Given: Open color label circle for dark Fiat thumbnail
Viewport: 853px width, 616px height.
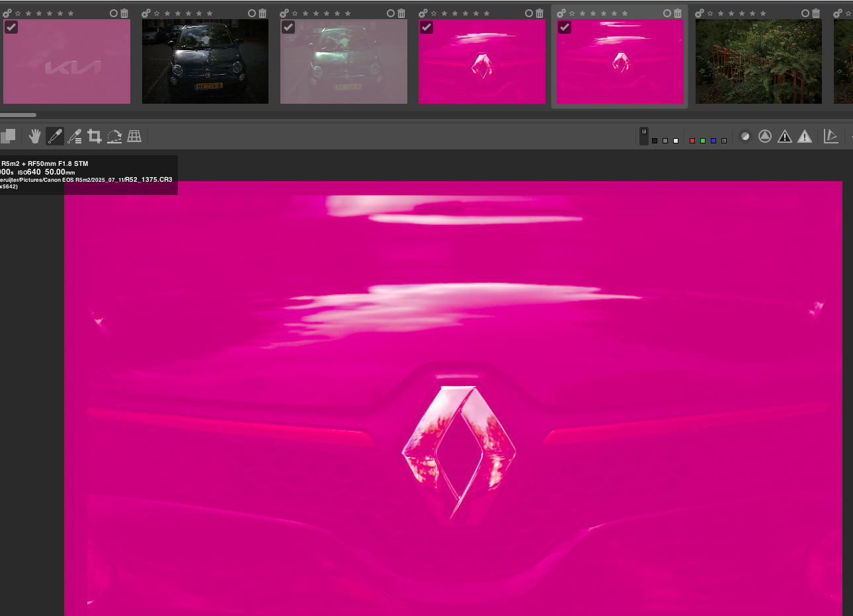Looking at the screenshot, I should (252, 13).
